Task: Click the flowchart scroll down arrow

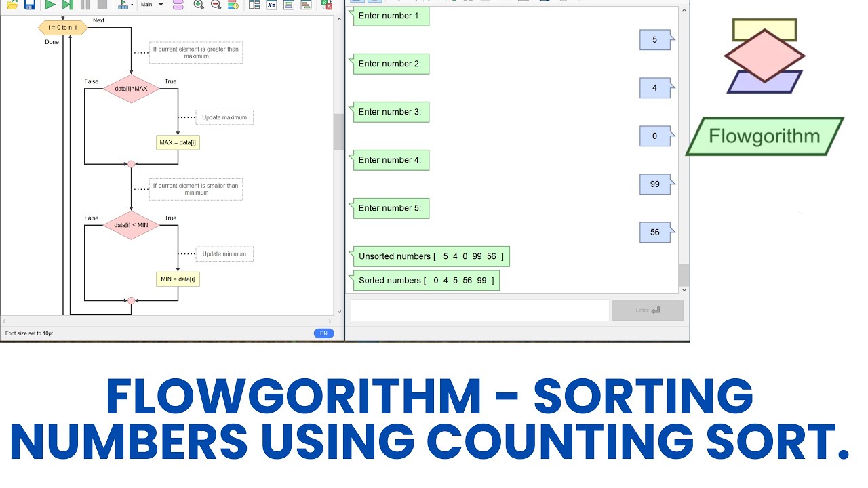Action: point(339,312)
